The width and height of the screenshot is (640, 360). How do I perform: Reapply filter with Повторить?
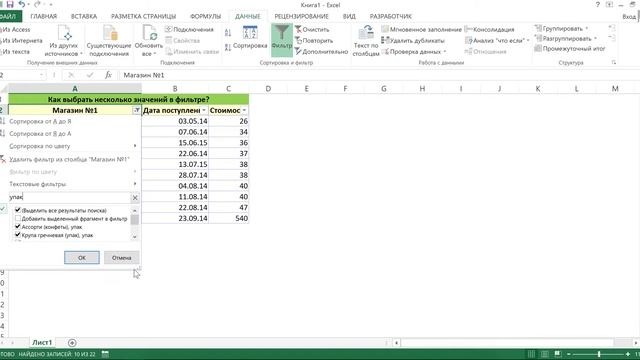click(x=314, y=40)
